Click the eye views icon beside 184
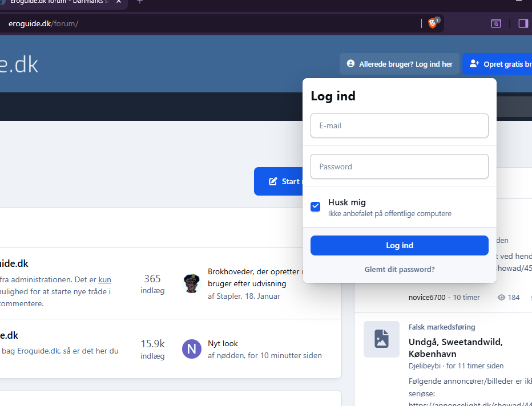The image size is (532, 406). point(501,297)
